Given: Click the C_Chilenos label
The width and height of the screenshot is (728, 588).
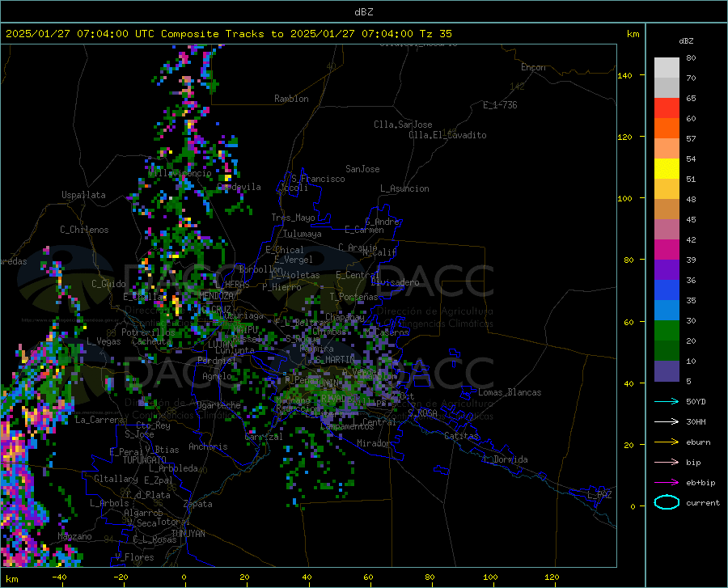Looking at the screenshot, I should [84, 230].
